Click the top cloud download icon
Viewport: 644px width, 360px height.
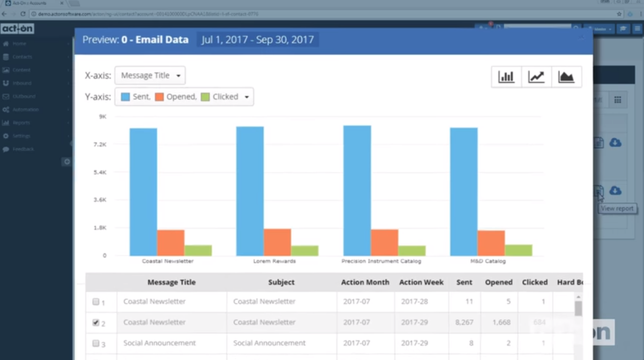tap(615, 143)
